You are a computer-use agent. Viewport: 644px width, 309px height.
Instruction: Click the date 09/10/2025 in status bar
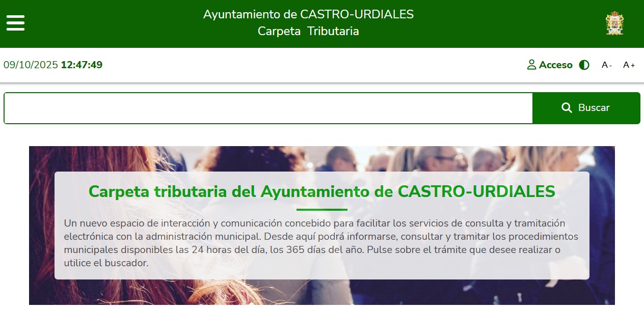31,65
